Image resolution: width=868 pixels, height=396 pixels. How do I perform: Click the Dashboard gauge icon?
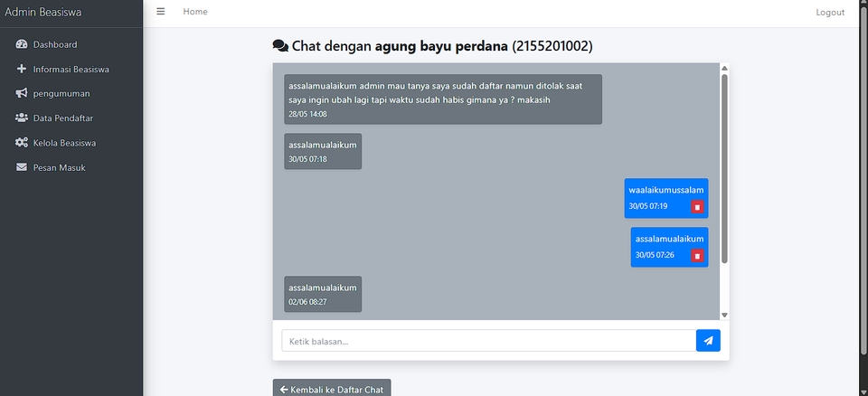(22, 44)
